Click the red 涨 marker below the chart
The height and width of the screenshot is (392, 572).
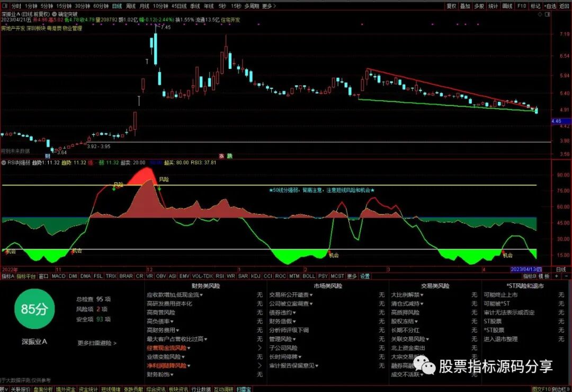tap(221, 156)
